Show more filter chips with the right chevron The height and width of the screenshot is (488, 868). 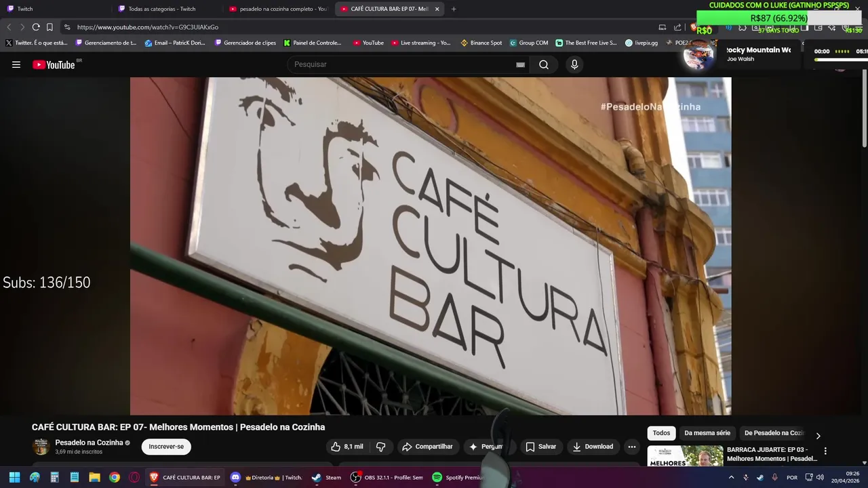click(818, 436)
